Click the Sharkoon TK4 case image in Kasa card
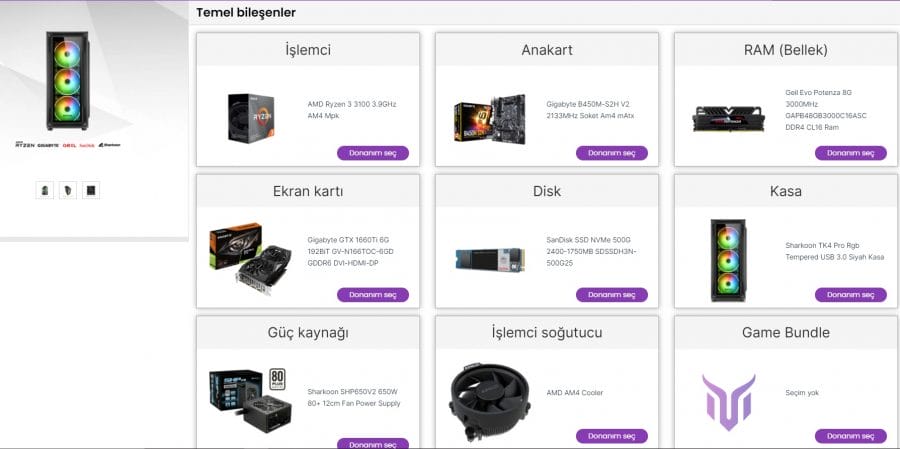Image resolution: width=900 pixels, height=449 pixels. [x=728, y=260]
